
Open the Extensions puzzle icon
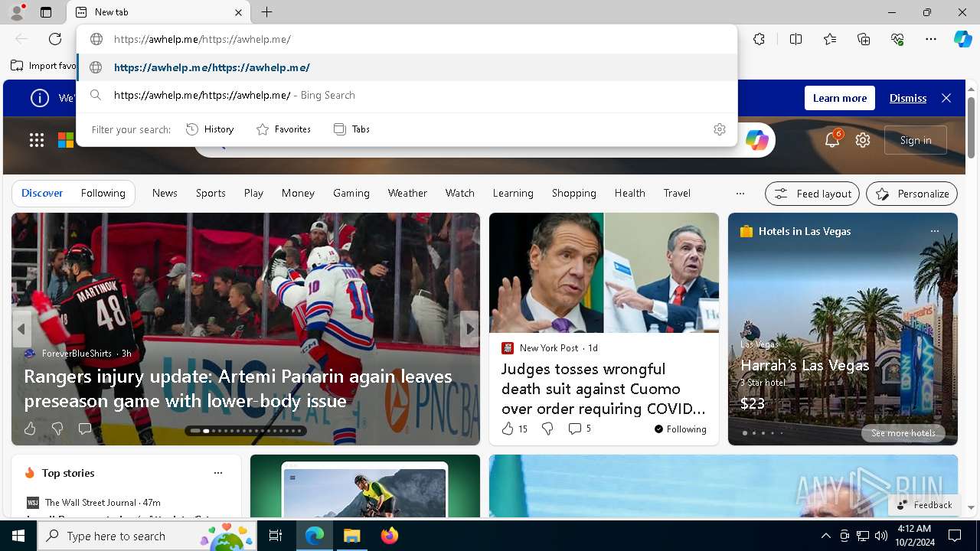[759, 39]
